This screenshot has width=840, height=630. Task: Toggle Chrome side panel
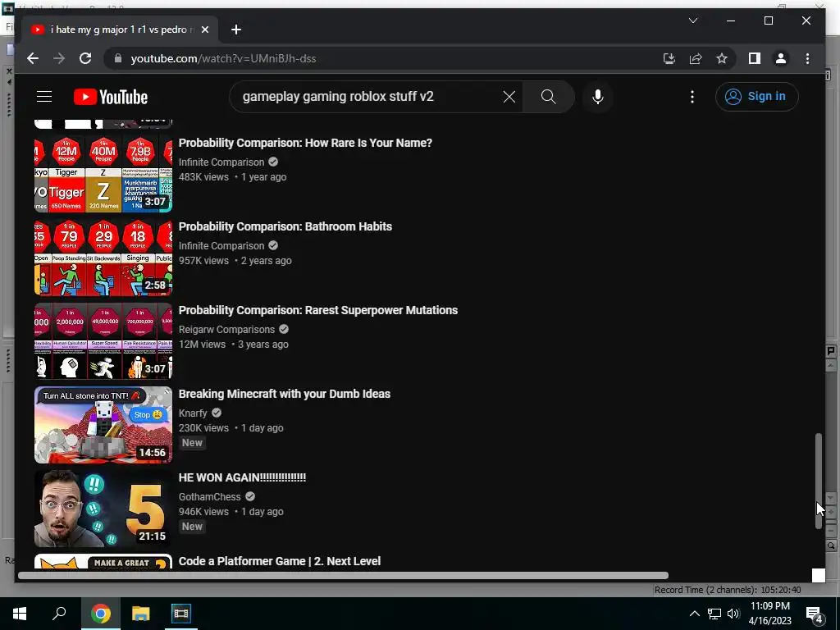click(755, 58)
